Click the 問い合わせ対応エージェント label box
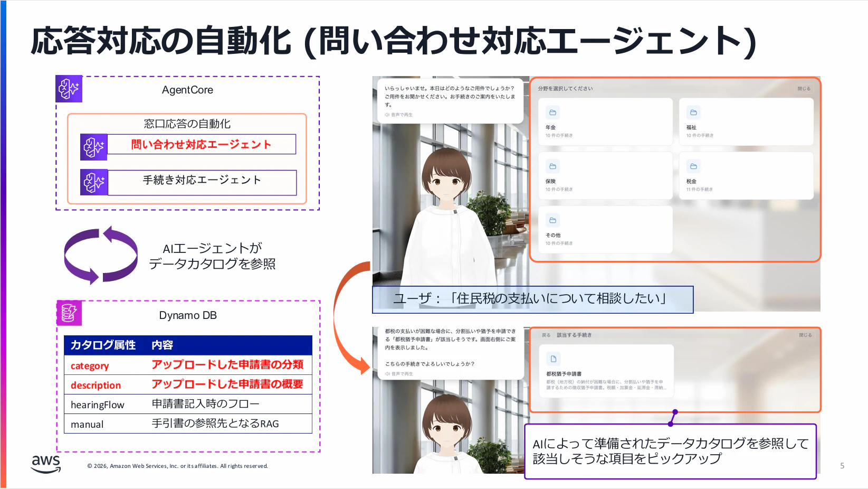The image size is (868, 489). [202, 144]
